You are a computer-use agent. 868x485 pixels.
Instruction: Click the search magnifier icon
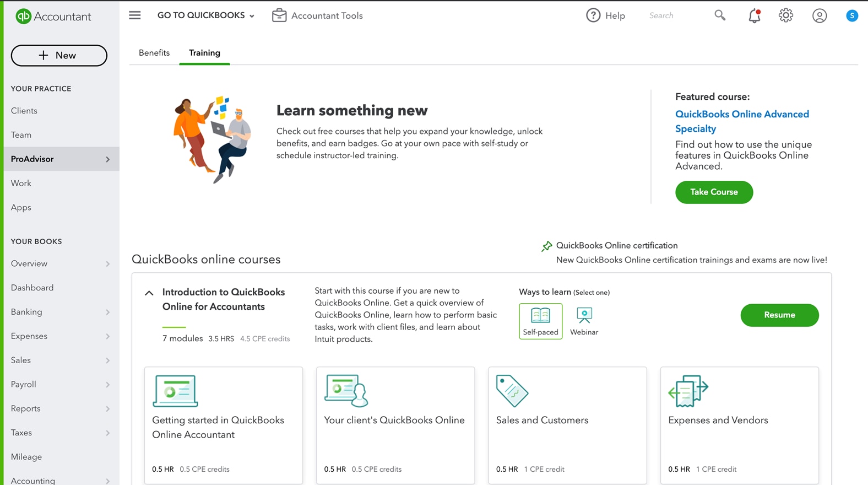pyautogui.click(x=720, y=15)
